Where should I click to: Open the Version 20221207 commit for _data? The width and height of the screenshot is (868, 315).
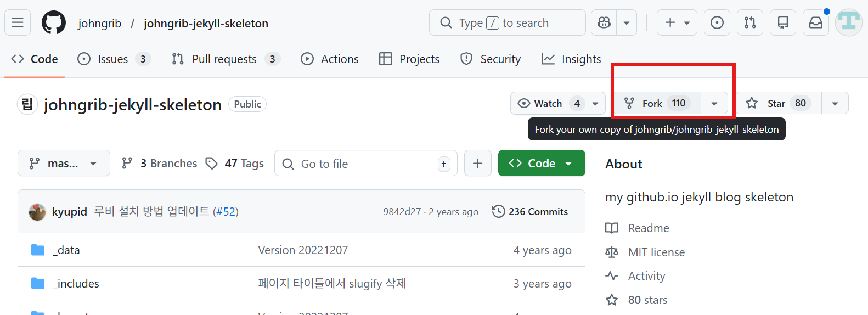[x=303, y=250]
